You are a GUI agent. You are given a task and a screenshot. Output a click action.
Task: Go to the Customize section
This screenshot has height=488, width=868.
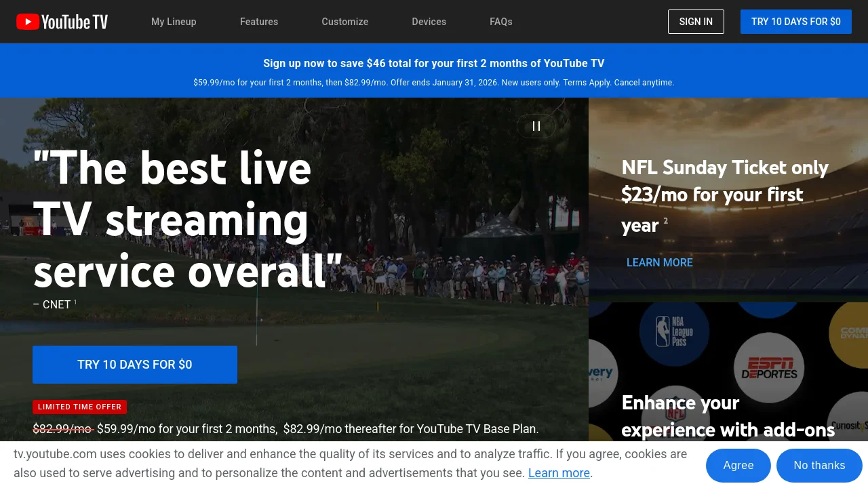click(x=345, y=22)
